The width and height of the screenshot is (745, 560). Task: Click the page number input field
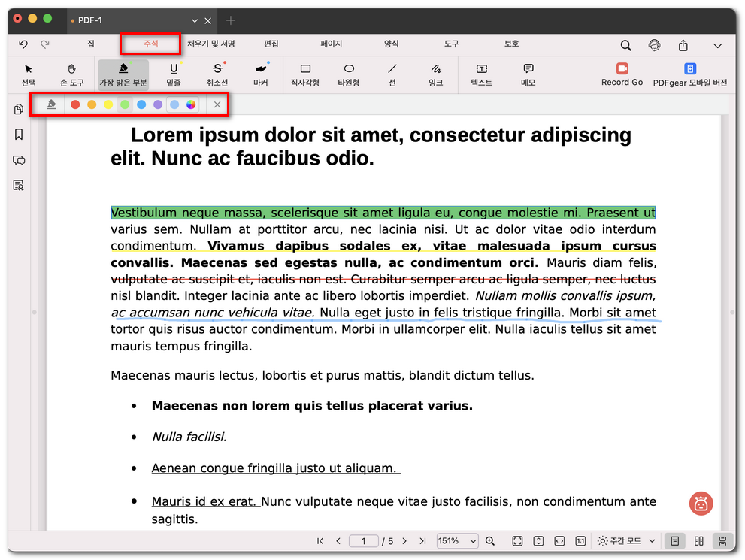pos(364,541)
